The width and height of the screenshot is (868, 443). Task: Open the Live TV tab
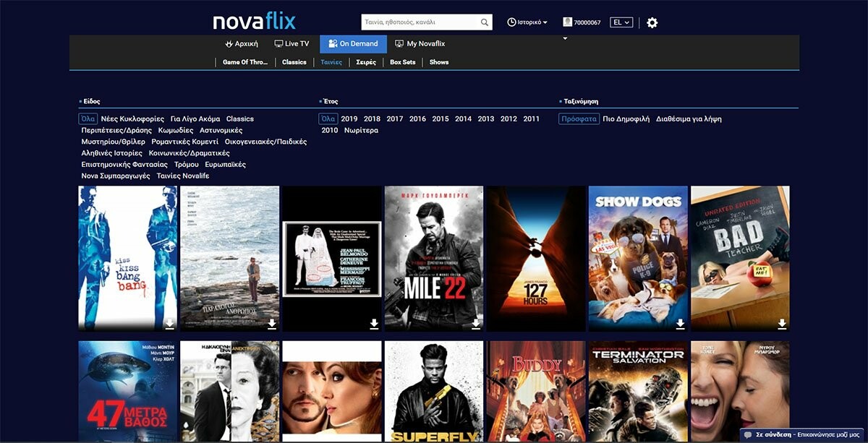292,44
